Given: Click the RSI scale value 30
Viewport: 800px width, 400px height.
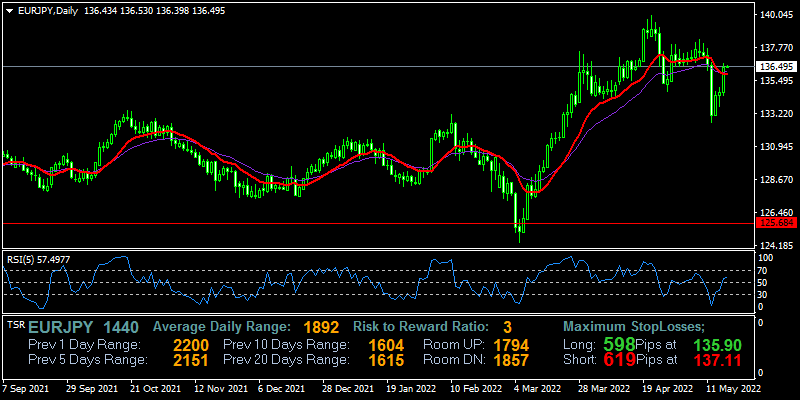Looking at the screenshot, I should tap(764, 294).
